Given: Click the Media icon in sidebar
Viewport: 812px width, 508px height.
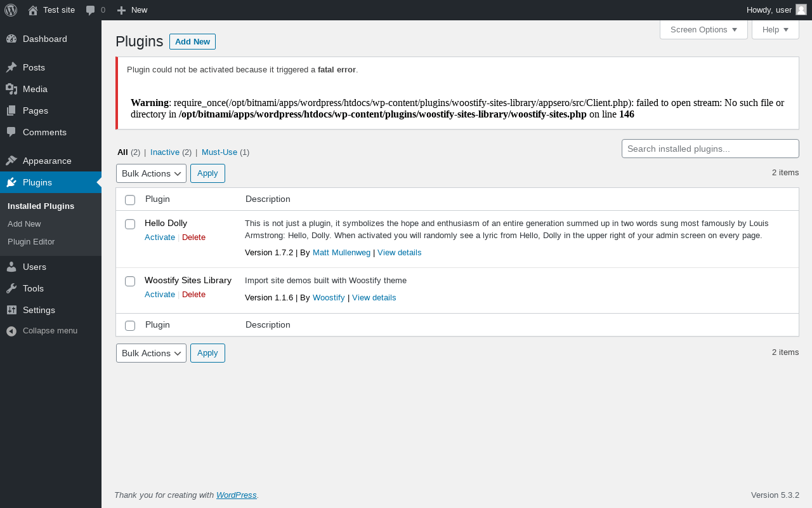Looking at the screenshot, I should pos(11,89).
